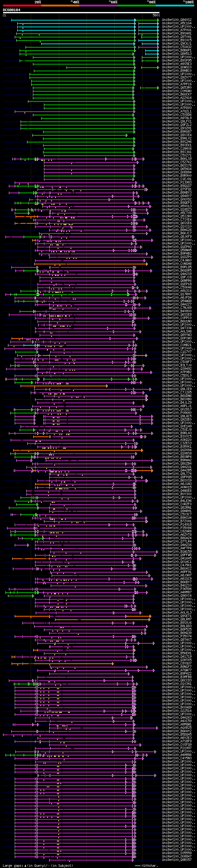Select label UniRef100_Q7SFQ1
The height and width of the screenshot is (868, 197).
coord(177,189)
